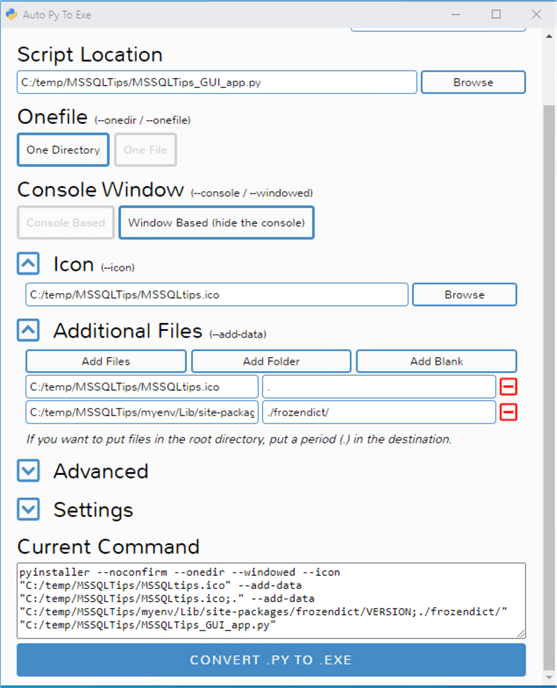557x688 pixels.
Task: Edit MSSQLtips.ico additional file source field
Action: point(142,387)
